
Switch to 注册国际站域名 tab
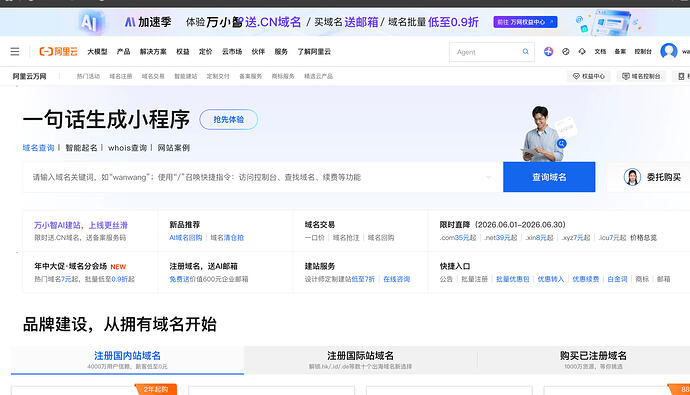(360, 360)
